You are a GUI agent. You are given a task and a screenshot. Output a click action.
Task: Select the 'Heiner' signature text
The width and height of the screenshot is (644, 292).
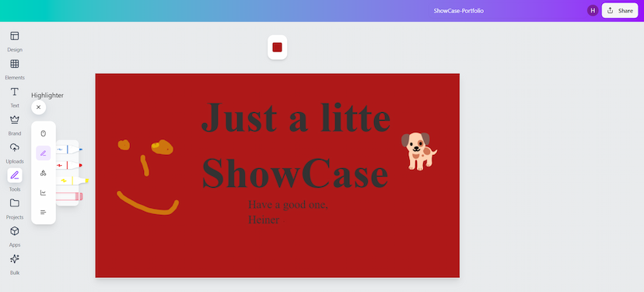[x=264, y=220]
